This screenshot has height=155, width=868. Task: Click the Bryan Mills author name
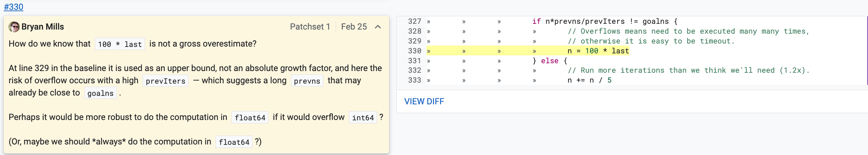pos(43,27)
